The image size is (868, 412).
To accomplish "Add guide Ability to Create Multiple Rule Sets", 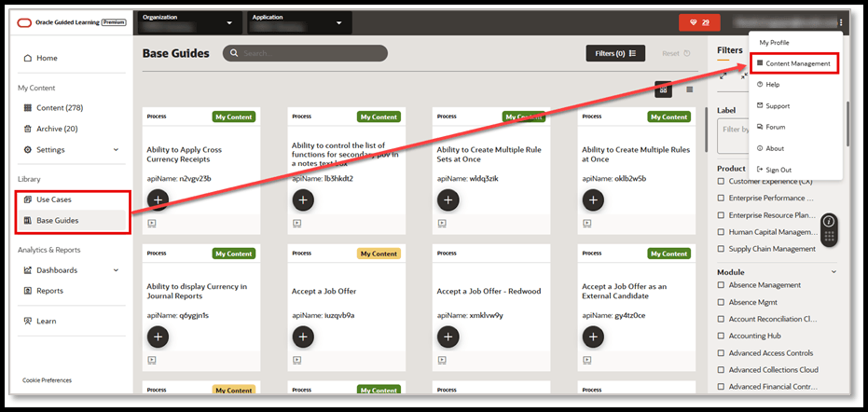I will coord(448,199).
